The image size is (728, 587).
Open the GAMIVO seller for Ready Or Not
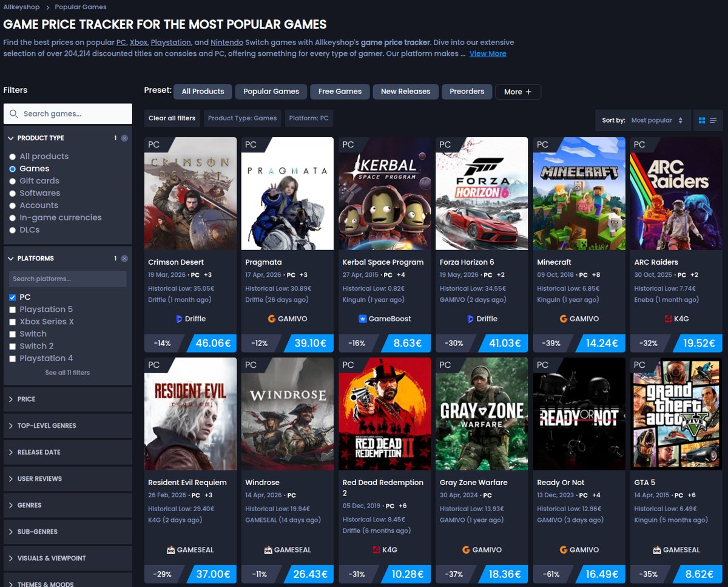click(579, 549)
